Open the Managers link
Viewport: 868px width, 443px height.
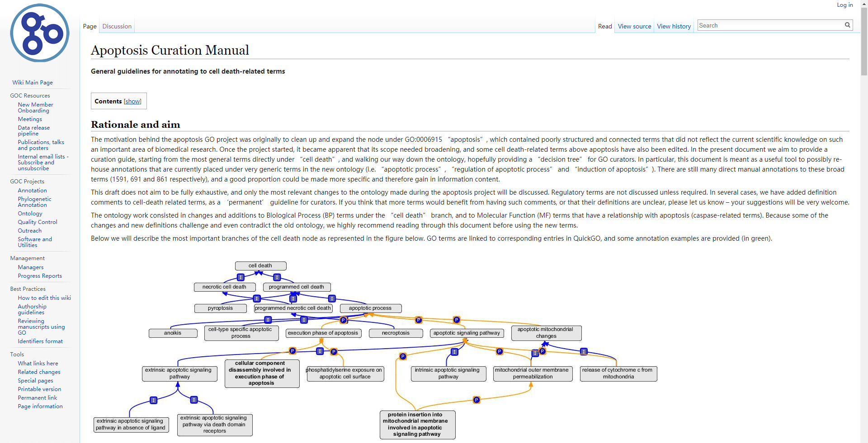(31, 267)
